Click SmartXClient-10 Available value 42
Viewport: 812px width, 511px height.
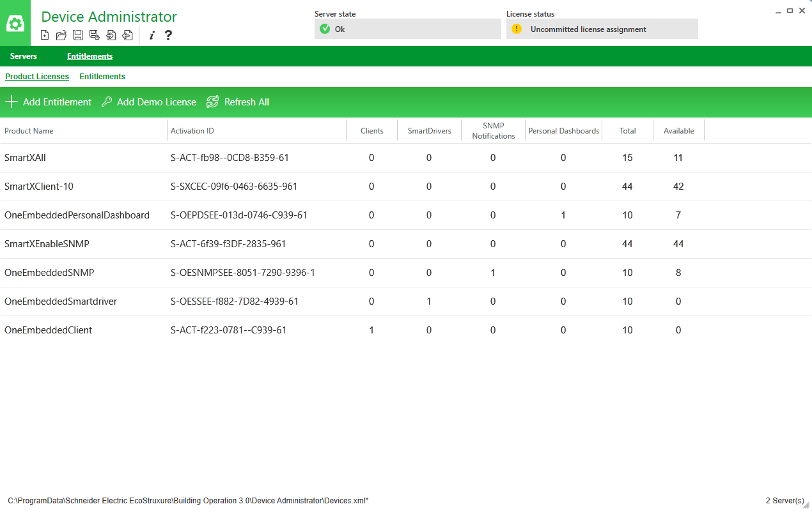(x=678, y=187)
